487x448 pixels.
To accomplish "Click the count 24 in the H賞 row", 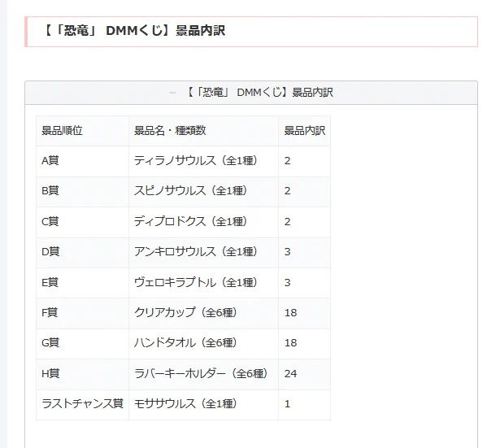I will 291,373.
